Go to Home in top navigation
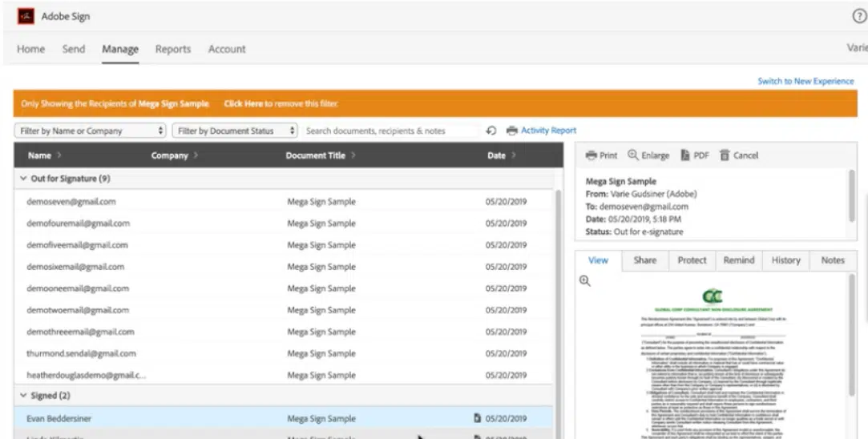 [x=31, y=49]
